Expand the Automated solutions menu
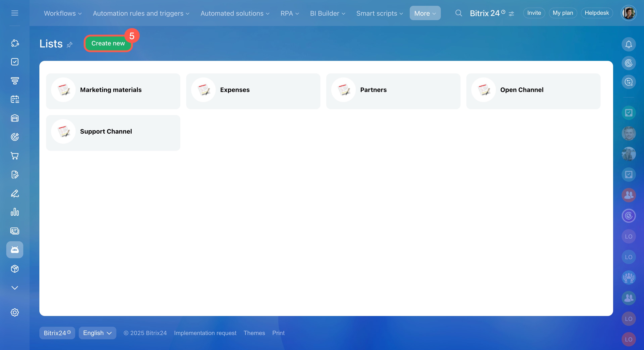Image resolution: width=644 pixels, height=350 pixels. (235, 13)
